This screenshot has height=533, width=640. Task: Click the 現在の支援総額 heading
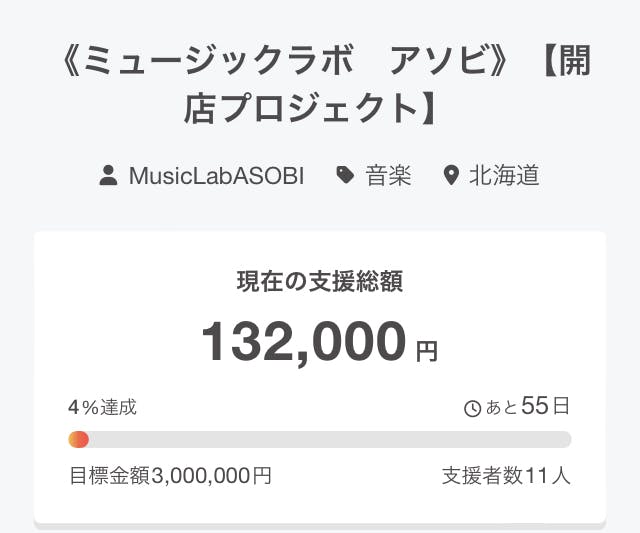pos(319,283)
